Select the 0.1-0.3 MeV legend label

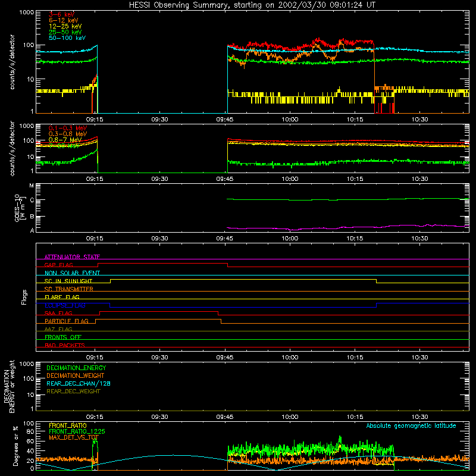(x=68, y=129)
